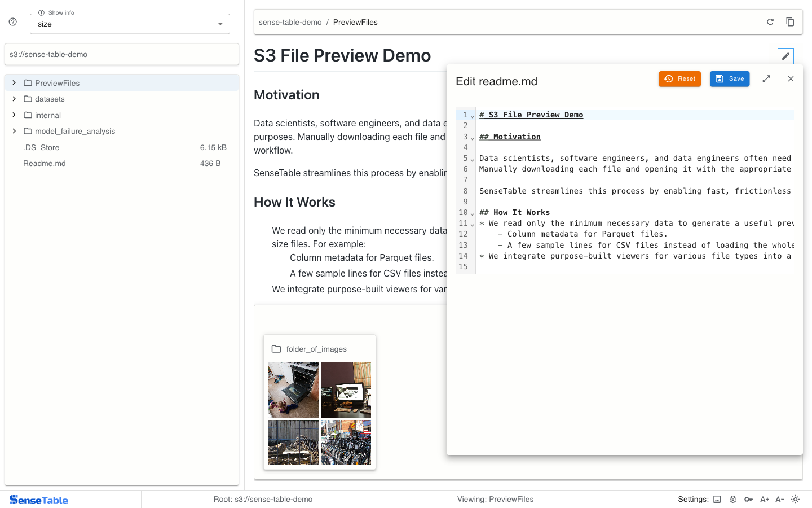Open the folder_of_images thumbnail card
Screen dimensions: 812x508
click(320, 402)
